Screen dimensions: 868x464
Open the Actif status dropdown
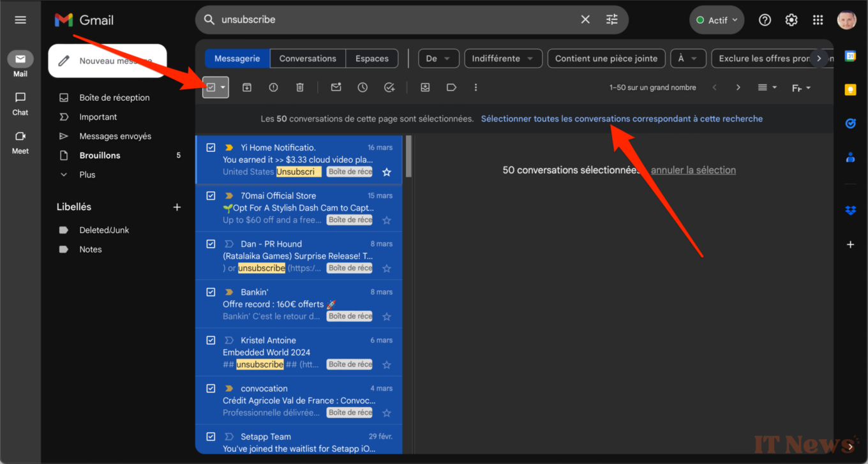click(717, 20)
